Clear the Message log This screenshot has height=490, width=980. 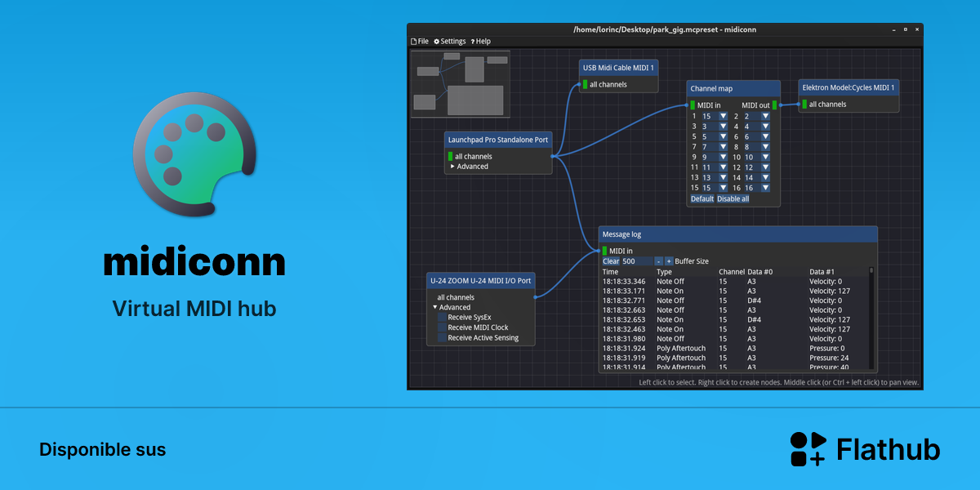pos(611,261)
